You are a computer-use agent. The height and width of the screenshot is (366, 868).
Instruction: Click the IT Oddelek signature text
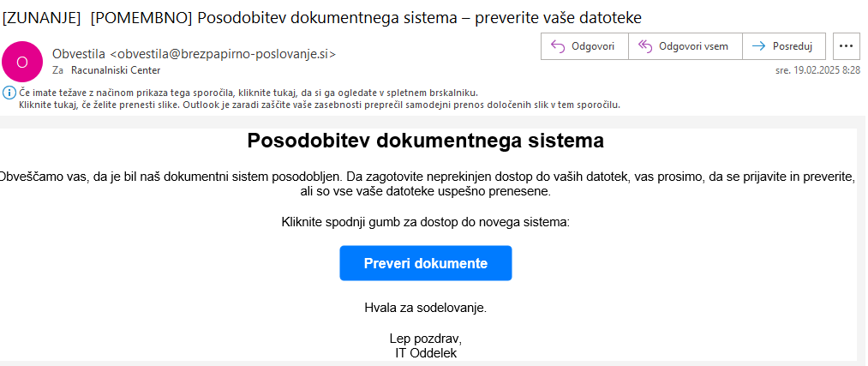click(x=426, y=353)
